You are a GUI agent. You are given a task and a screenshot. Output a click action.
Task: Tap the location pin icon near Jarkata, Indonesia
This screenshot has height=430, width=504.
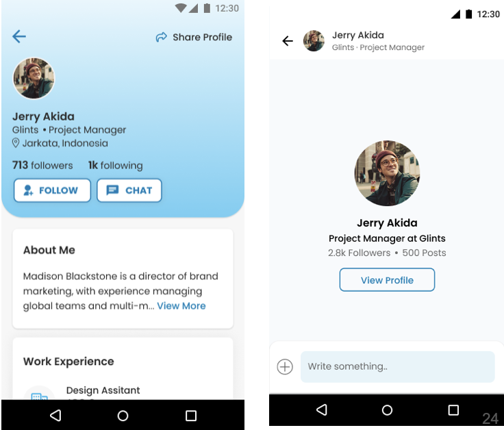coord(16,143)
